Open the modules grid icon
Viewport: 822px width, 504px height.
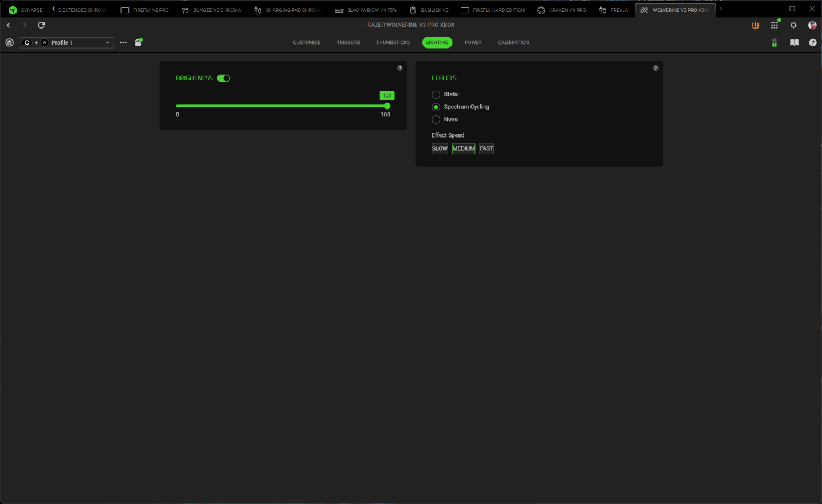coord(775,25)
